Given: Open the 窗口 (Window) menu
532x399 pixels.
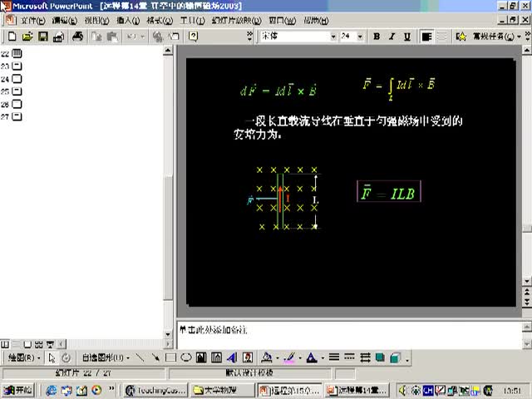Looking at the screenshot, I should (283, 21).
